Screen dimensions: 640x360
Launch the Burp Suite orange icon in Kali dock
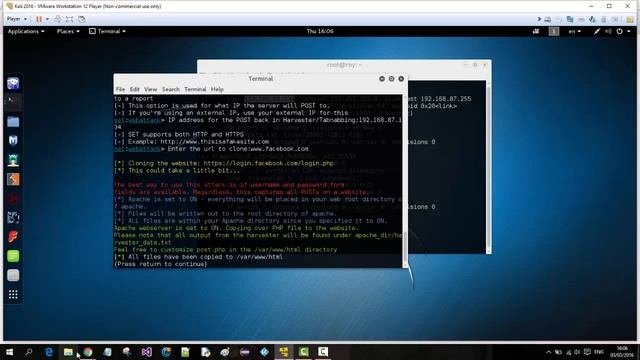click(x=13, y=179)
